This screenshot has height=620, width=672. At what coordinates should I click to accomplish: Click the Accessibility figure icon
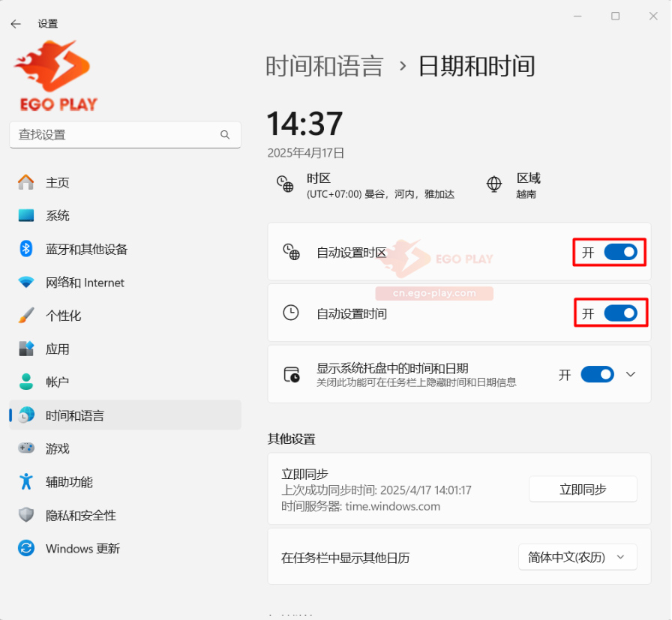pos(26,481)
